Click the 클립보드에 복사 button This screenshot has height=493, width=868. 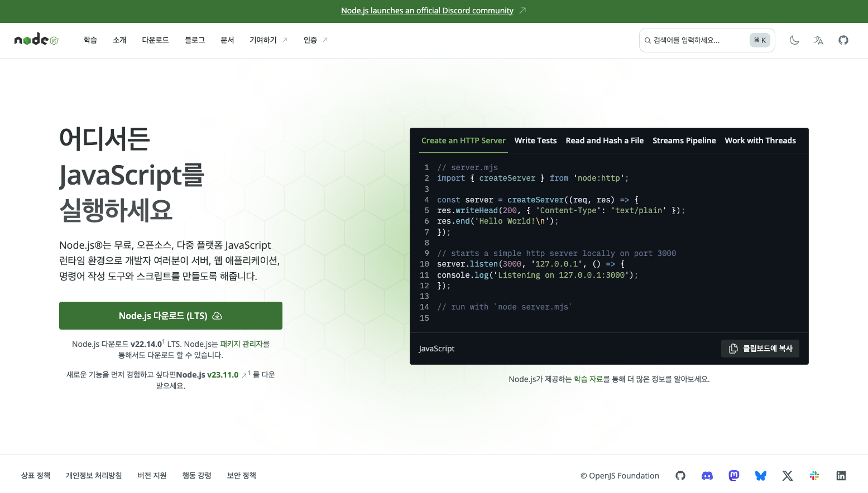click(760, 349)
